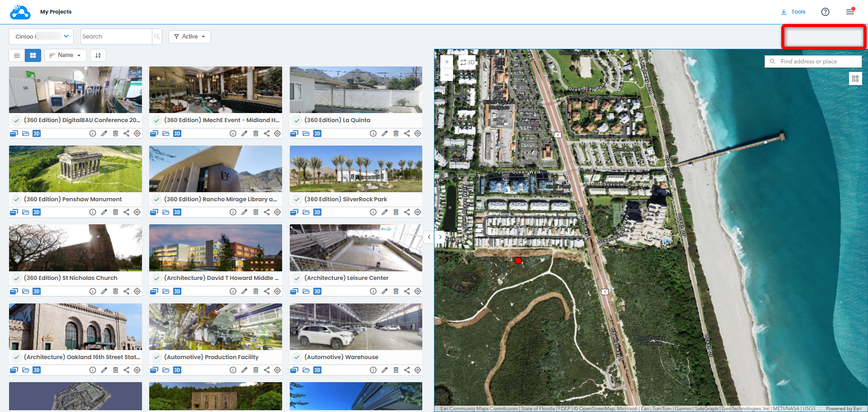868x412 pixels.
Task: Open the Penshaw Monument thumbnail
Action: (75, 169)
